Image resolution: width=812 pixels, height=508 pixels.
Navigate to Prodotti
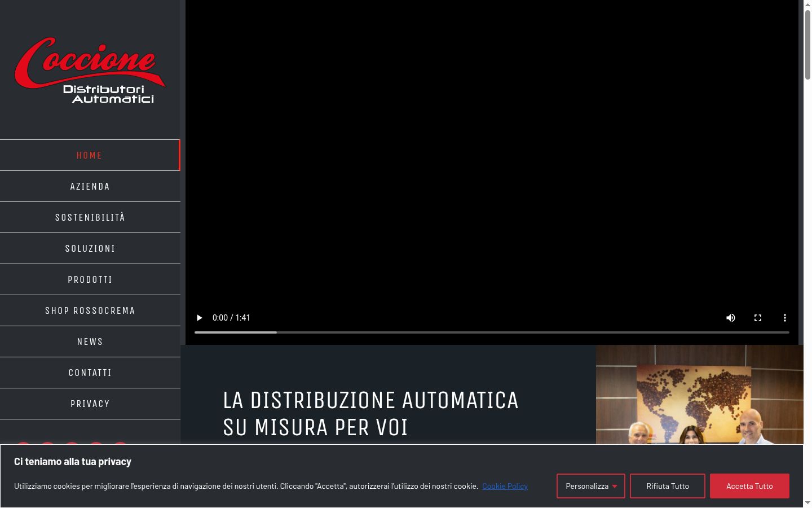(x=90, y=279)
